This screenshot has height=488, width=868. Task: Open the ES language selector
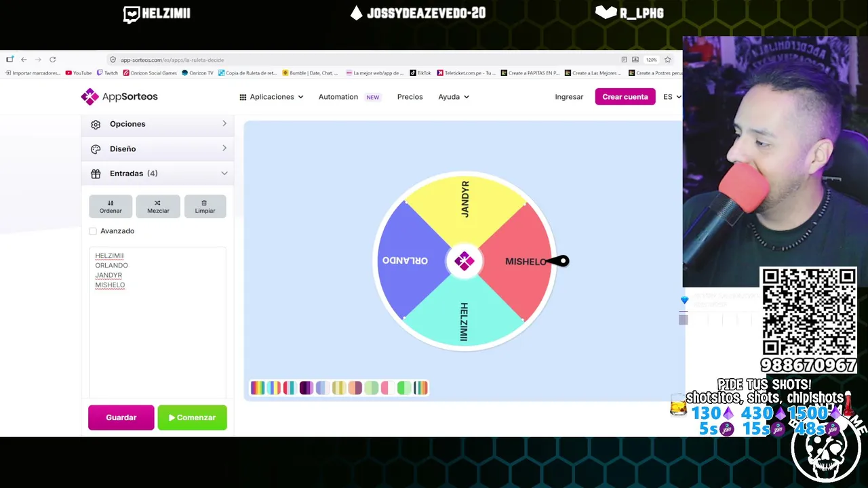[671, 97]
